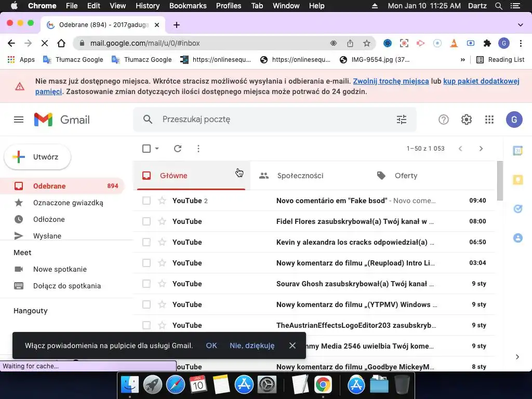Show hidden bookmarks overflow chevron
The height and width of the screenshot is (399, 532).
[x=462, y=60]
